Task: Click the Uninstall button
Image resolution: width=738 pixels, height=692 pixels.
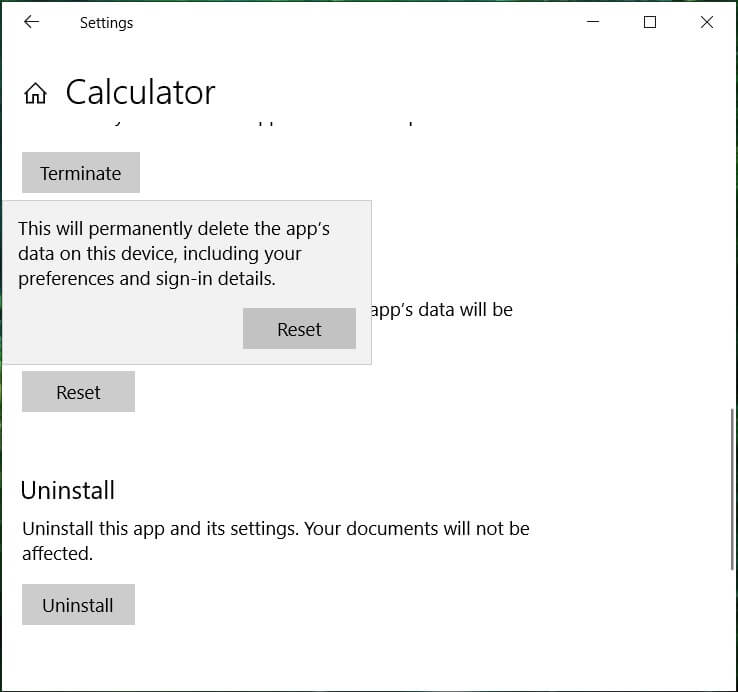Action: click(x=78, y=605)
